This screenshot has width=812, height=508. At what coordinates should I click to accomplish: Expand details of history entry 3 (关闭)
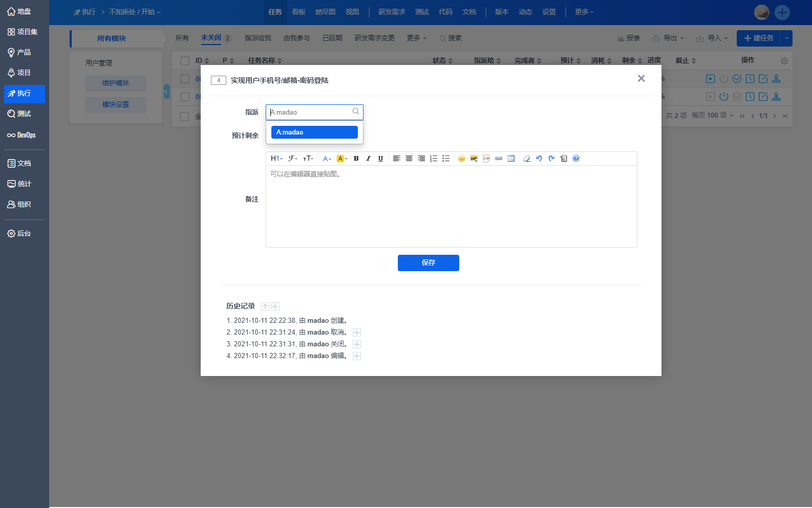pyautogui.click(x=357, y=344)
